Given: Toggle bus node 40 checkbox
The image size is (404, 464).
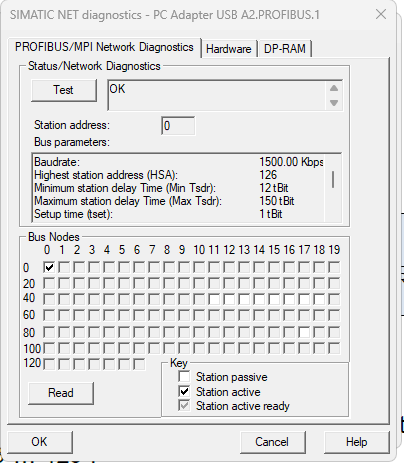Looking at the screenshot, I should [49, 299].
